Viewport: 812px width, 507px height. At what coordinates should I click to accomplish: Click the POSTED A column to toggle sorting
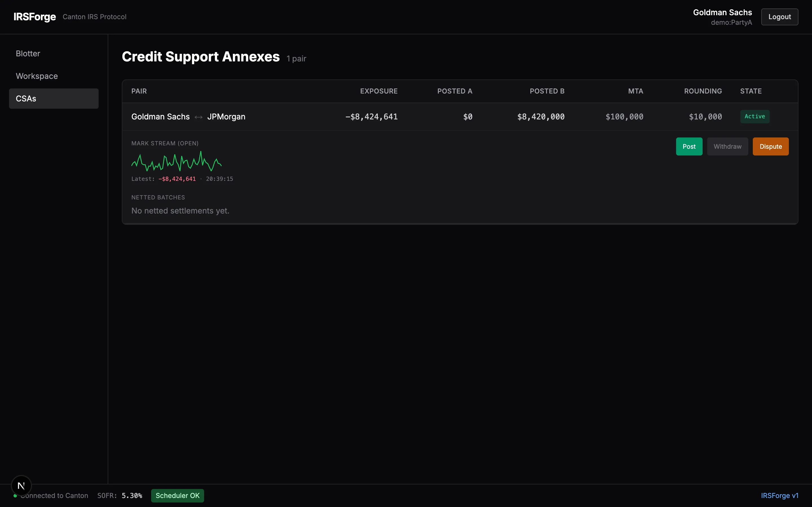coord(455,91)
